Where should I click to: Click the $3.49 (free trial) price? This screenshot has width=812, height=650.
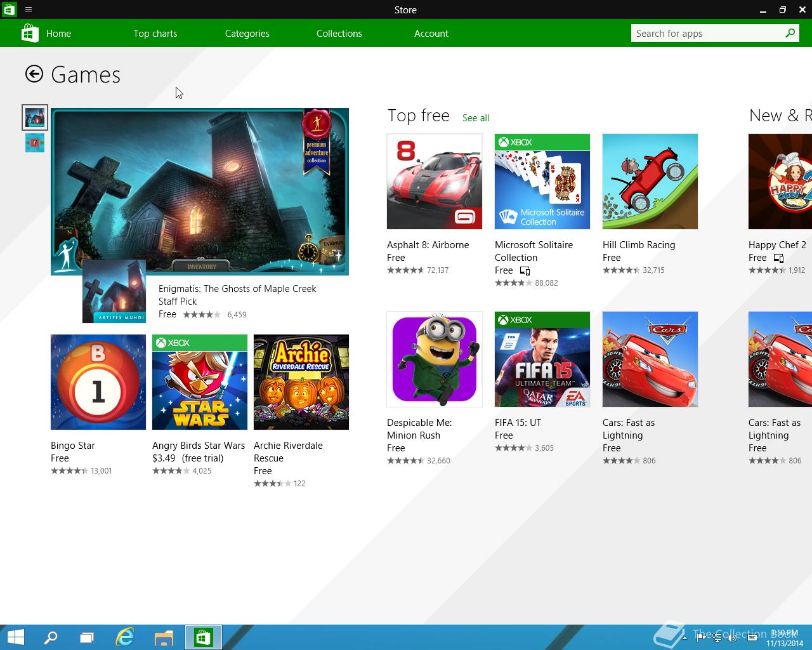pyautogui.click(x=188, y=458)
